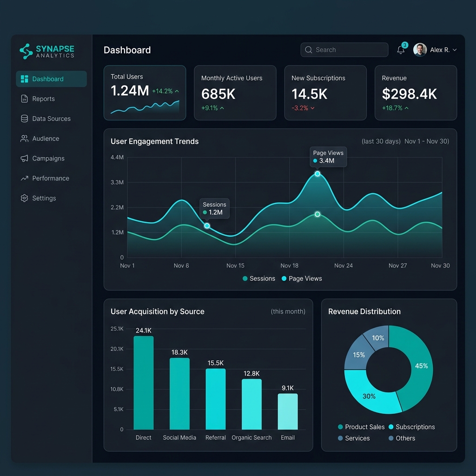Click the Referral bar showing 15.5K
Viewport: 476px width, 476px height.
point(216,399)
